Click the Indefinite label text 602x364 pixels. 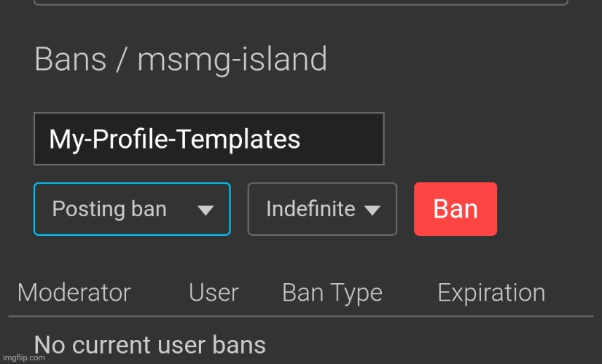310,209
